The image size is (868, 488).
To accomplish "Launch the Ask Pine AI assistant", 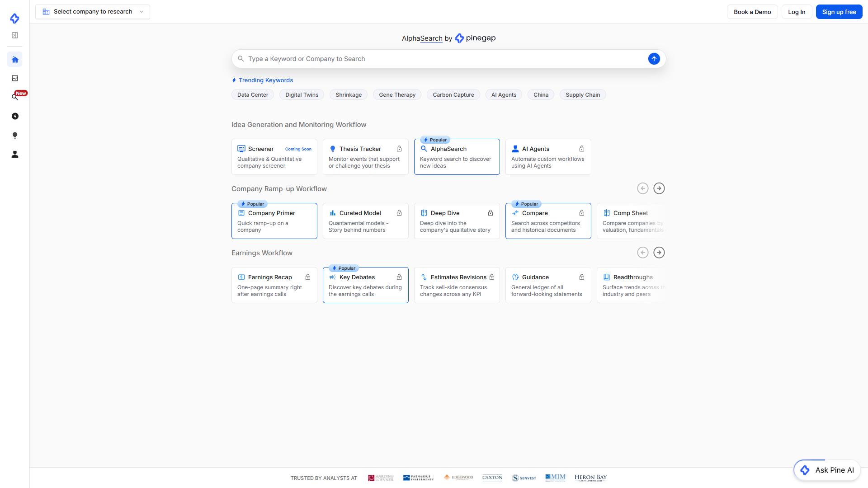I will click(827, 470).
